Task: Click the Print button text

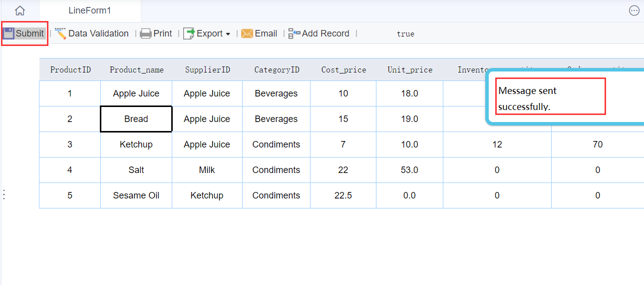Action: coord(163,33)
